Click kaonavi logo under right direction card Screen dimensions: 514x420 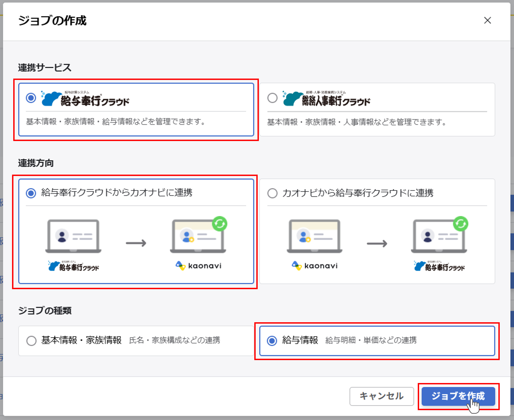coord(315,266)
